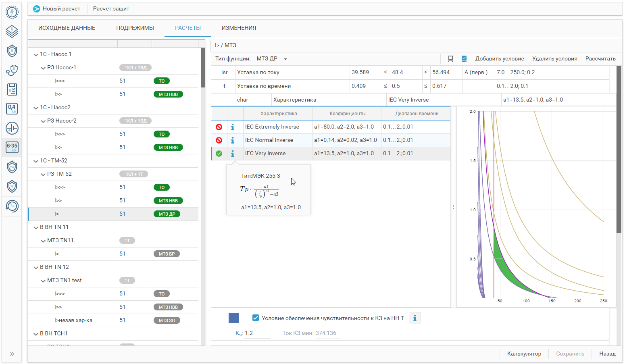Open the lightning shield icon in sidebar
The image size is (625, 364).
(12, 51)
